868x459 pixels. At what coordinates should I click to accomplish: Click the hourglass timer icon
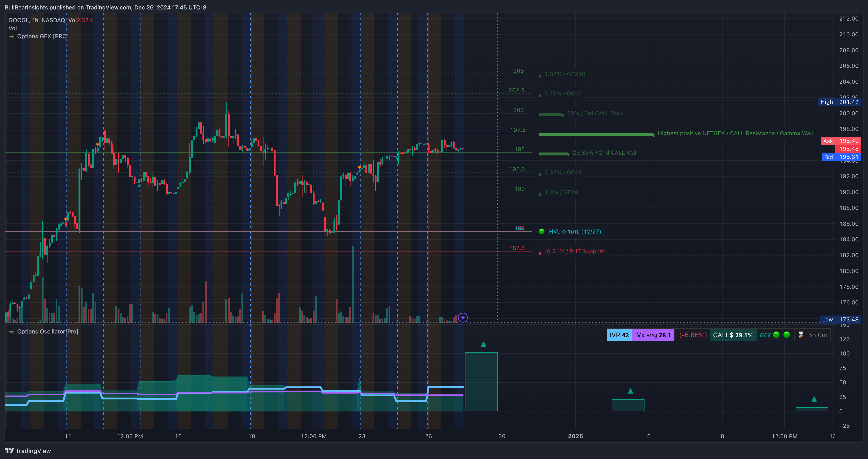tap(801, 335)
